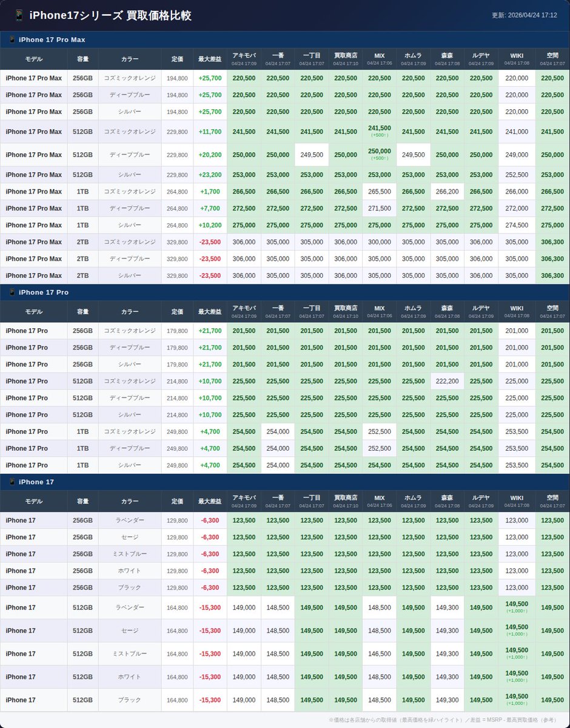Click MIX price 265,500 for Pro Max 1TB コズミックオレンジ
Screen dimensions: 570x728
[380, 192]
